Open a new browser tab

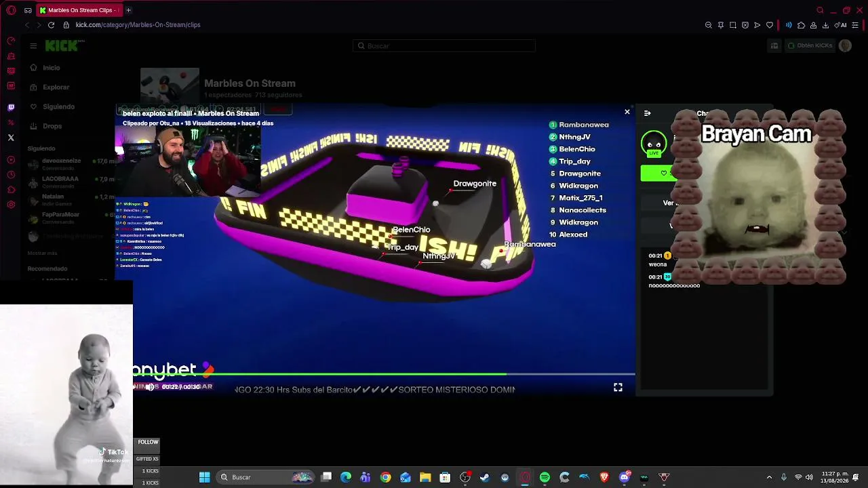[128, 10]
